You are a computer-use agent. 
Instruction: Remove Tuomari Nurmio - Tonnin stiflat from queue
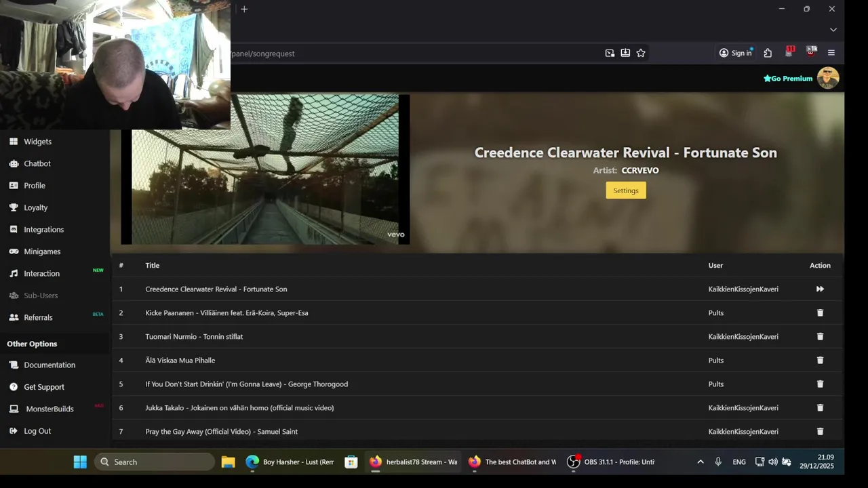click(x=820, y=336)
